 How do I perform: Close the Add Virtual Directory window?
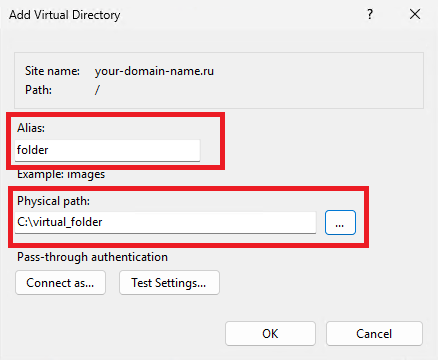pyautogui.click(x=415, y=14)
